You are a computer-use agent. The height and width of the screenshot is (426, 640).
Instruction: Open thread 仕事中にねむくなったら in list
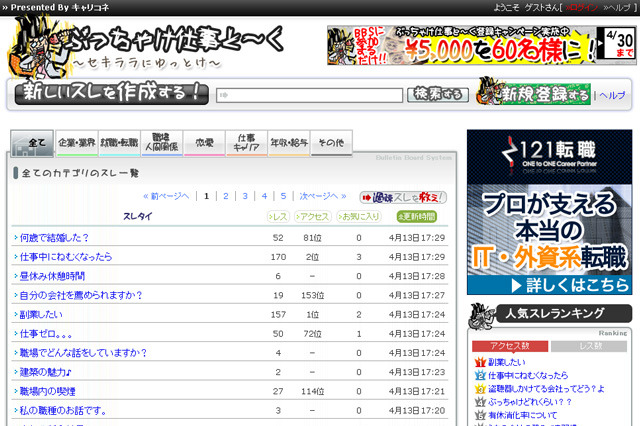[66, 257]
